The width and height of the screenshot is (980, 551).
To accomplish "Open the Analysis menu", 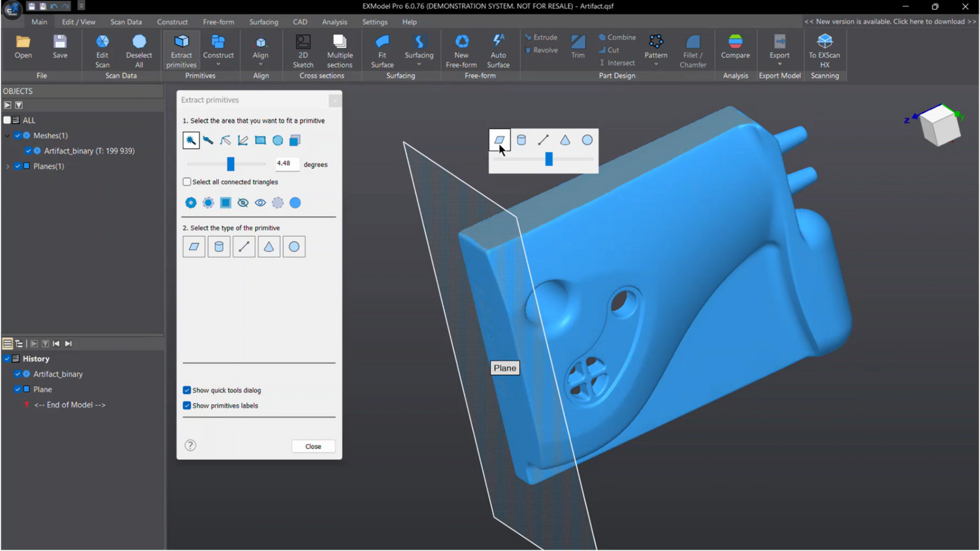I will 335,22.
